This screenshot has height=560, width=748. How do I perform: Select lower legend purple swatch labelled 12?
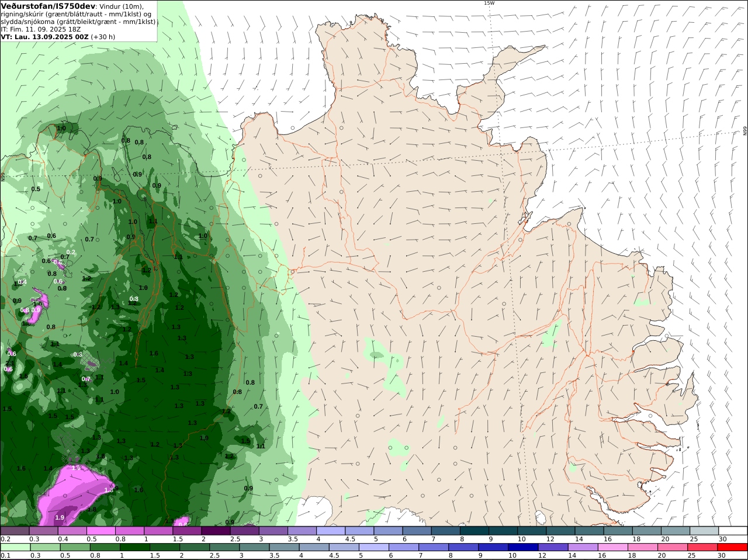553,547
